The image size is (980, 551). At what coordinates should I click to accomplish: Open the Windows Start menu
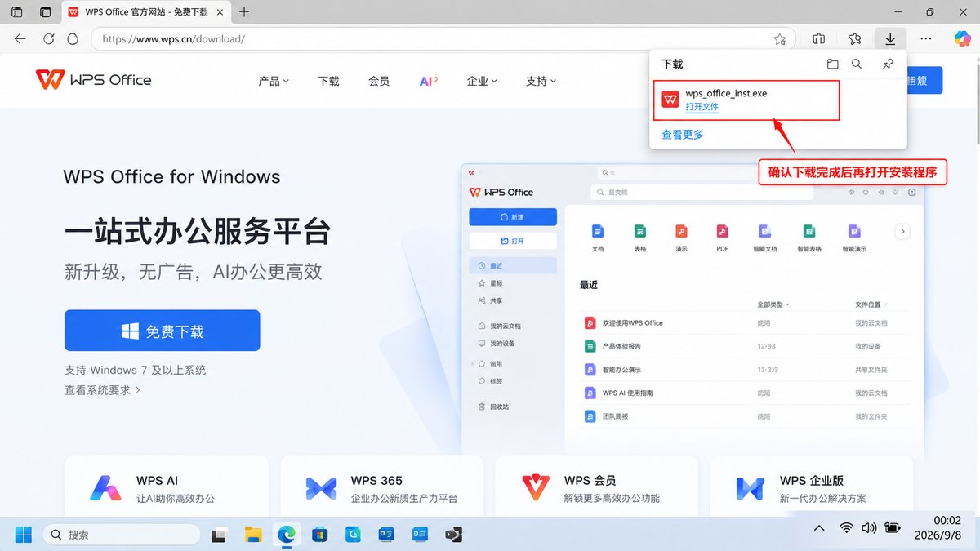click(x=23, y=535)
